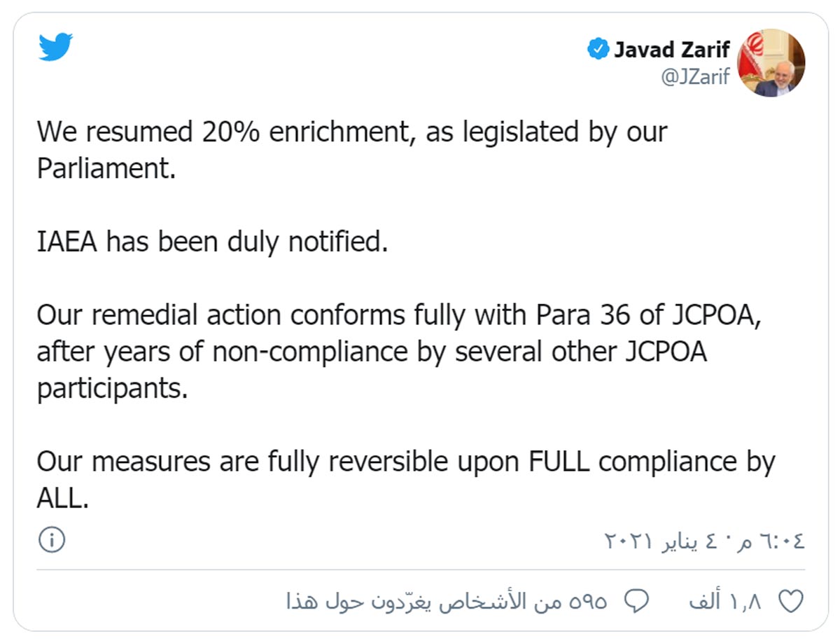Click the 'Our measures are fully reversible' line
Screen dimensions: 840x643
[x=406, y=462]
